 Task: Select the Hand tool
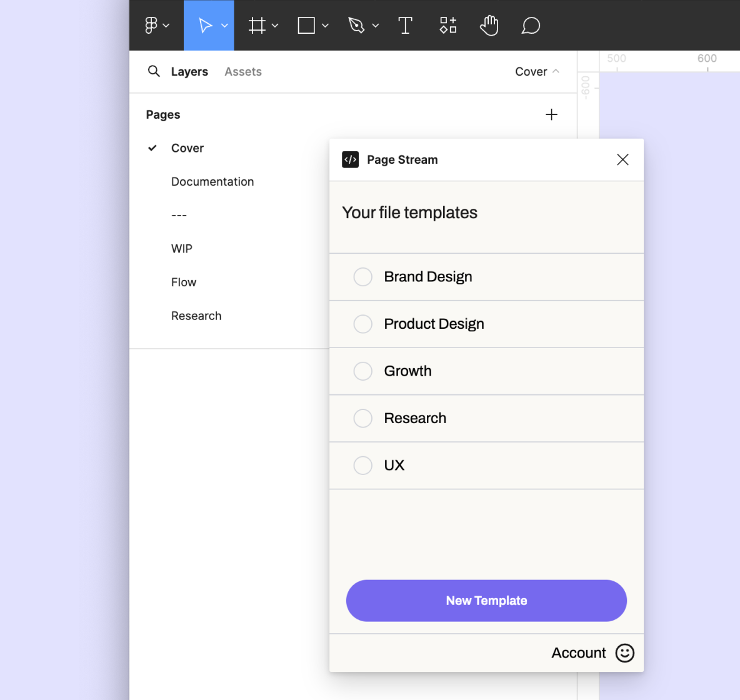489,25
